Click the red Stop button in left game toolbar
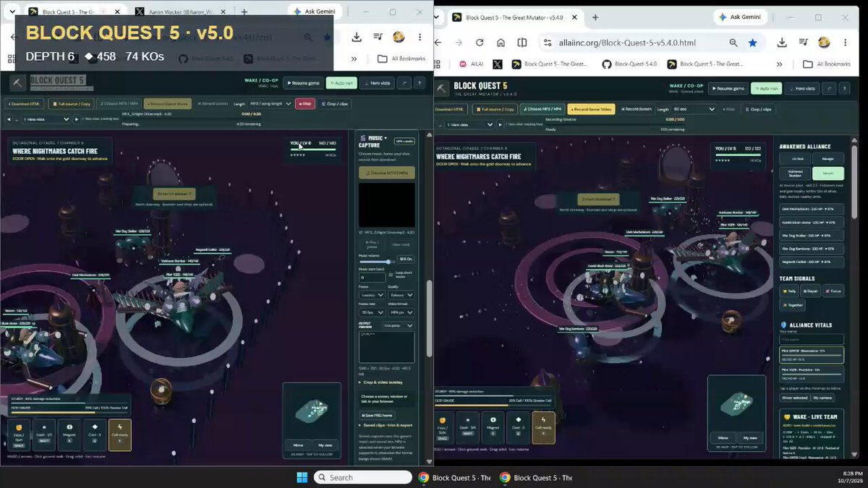This screenshot has height=488, width=868. [305, 103]
